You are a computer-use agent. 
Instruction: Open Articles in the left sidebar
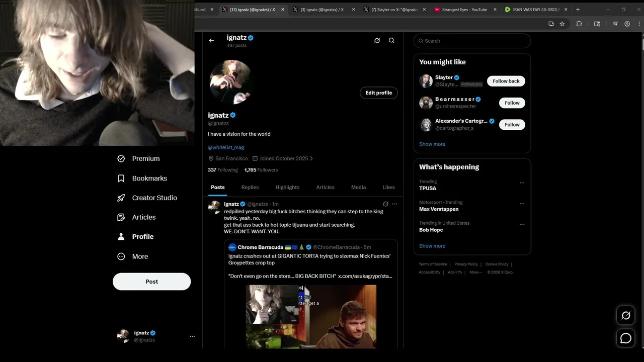pyautogui.click(x=137, y=217)
